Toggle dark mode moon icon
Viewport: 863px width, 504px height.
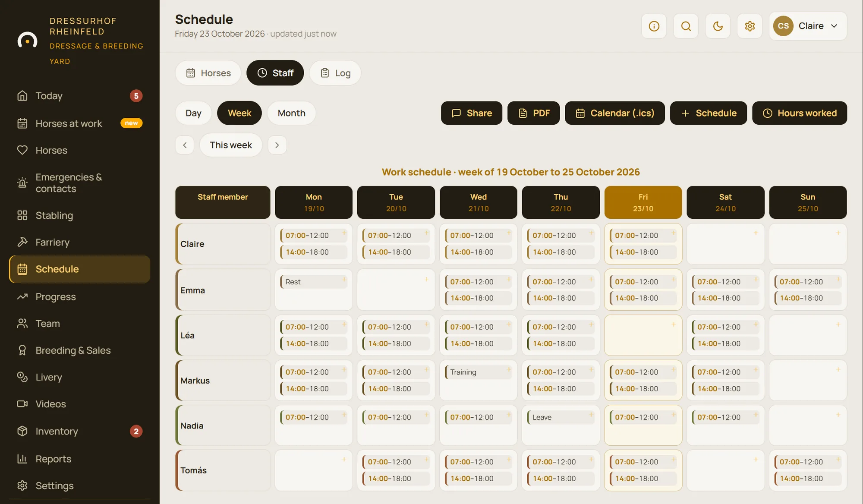pyautogui.click(x=718, y=26)
